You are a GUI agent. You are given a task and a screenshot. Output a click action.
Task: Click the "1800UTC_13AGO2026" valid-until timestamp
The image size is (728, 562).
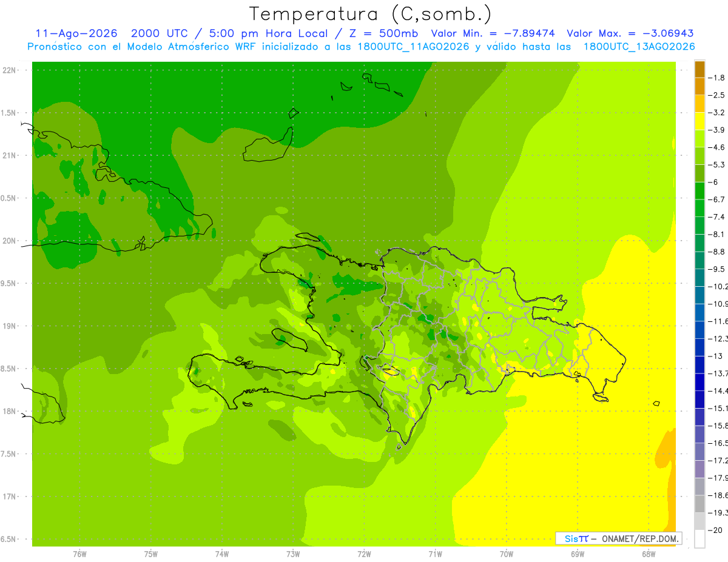[639, 47]
